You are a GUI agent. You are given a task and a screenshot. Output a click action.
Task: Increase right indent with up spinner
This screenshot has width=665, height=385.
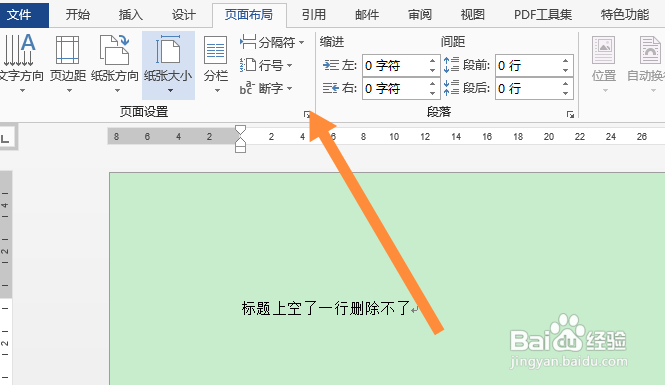pos(433,84)
